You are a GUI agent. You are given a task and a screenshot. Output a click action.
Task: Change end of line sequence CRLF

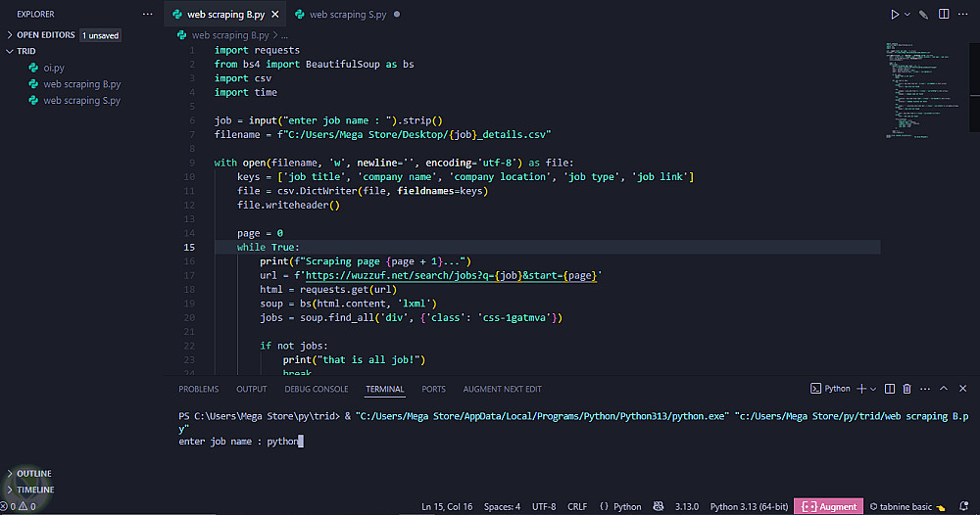tap(577, 507)
